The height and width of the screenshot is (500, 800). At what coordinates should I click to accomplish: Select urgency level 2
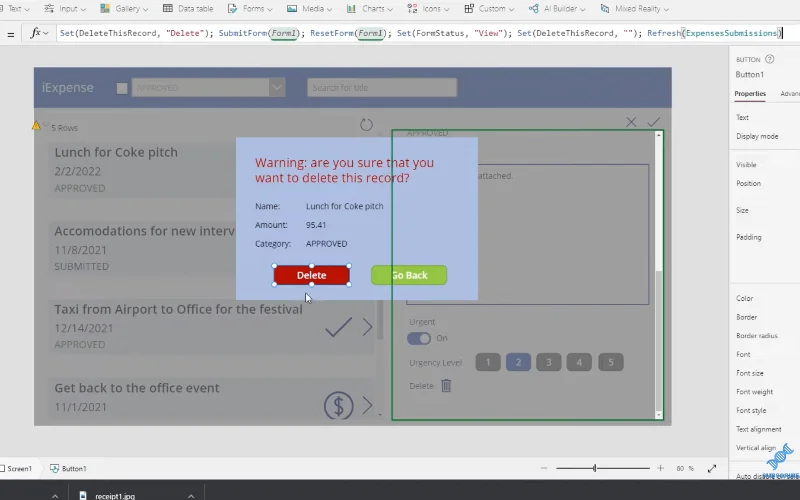pyautogui.click(x=518, y=362)
